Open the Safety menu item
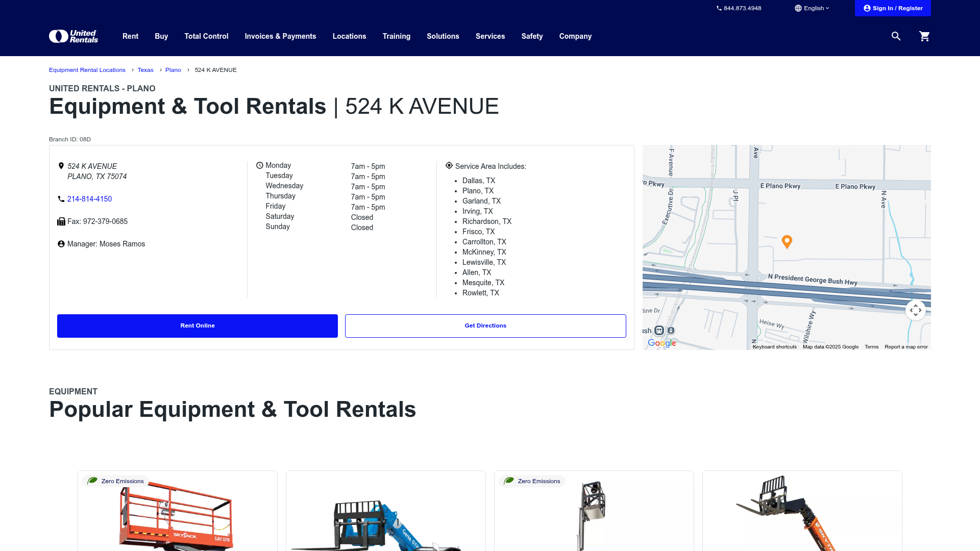 tap(532, 36)
